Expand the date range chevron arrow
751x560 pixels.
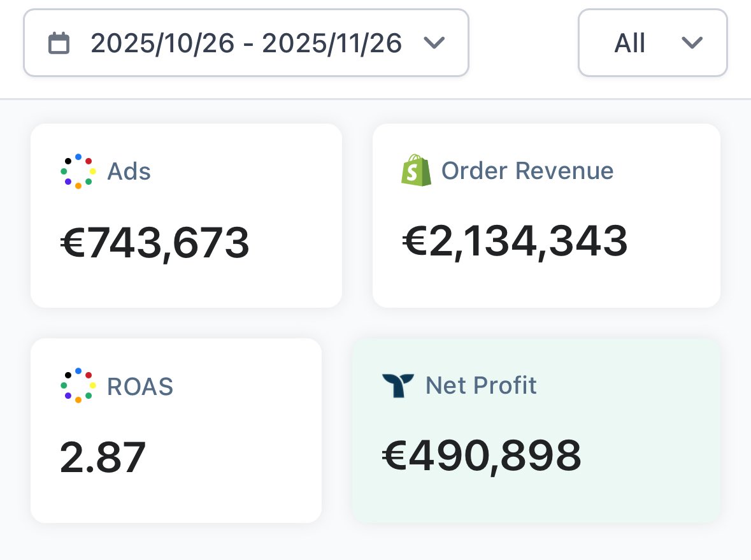434,43
